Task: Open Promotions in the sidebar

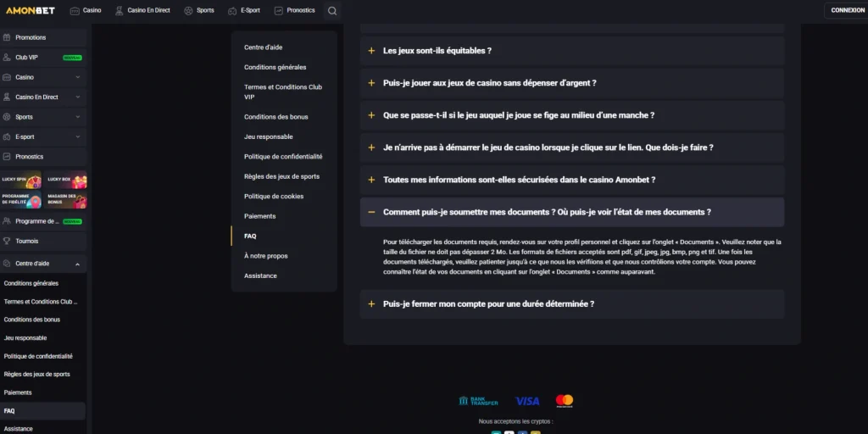Action: (x=43, y=37)
